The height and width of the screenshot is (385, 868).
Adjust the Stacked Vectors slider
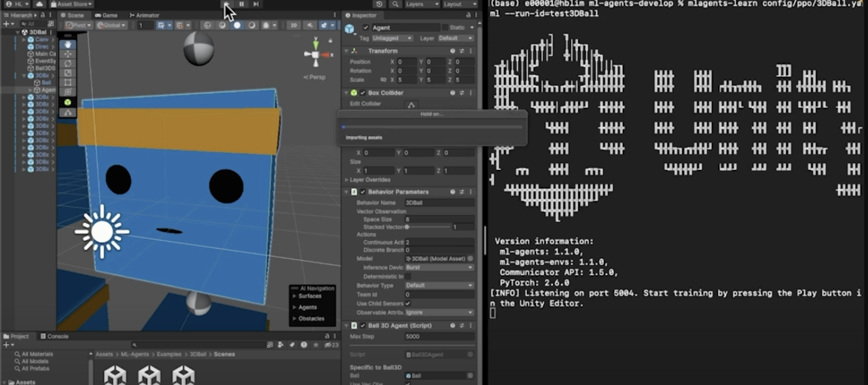[x=428, y=227]
